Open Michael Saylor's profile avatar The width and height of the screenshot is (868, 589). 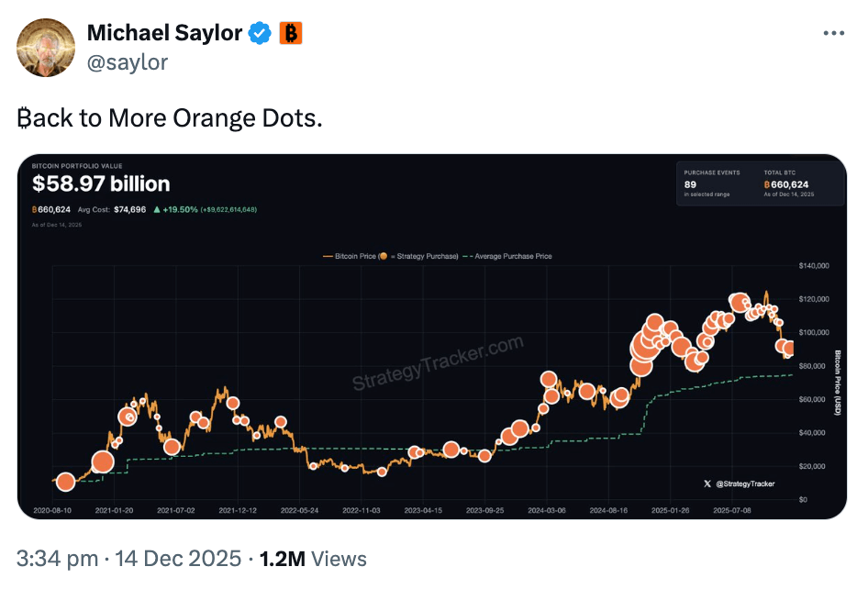pos(46,47)
